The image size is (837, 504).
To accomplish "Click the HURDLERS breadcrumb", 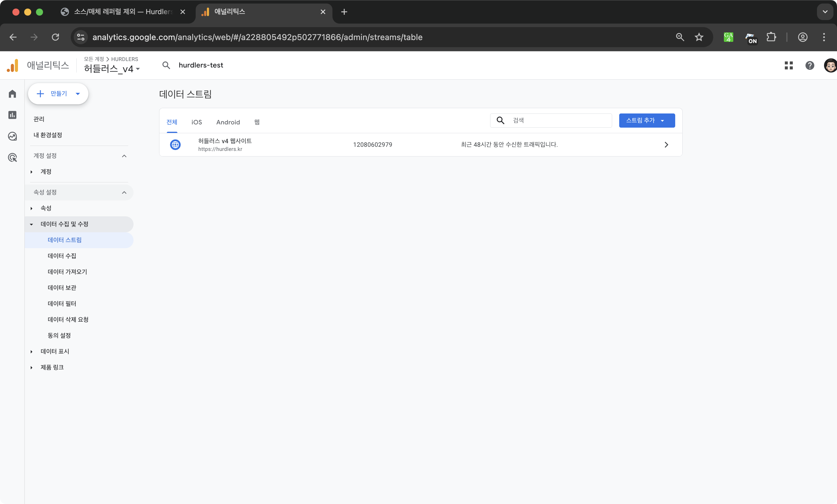I will pos(125,59).
